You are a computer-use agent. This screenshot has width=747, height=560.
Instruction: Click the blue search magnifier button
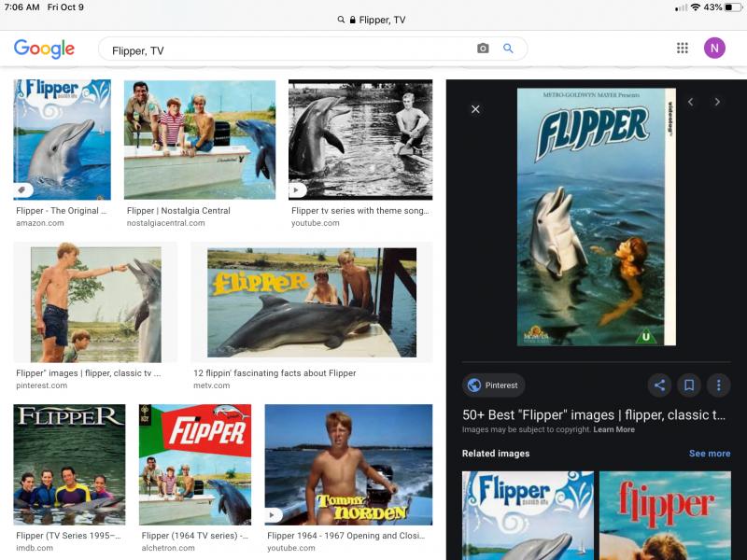(x=508, y=49)
